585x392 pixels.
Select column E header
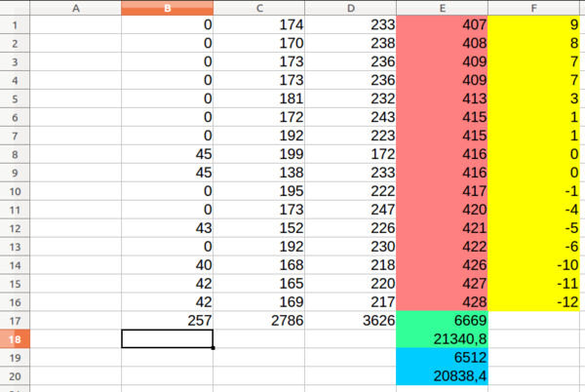point(442,8)
